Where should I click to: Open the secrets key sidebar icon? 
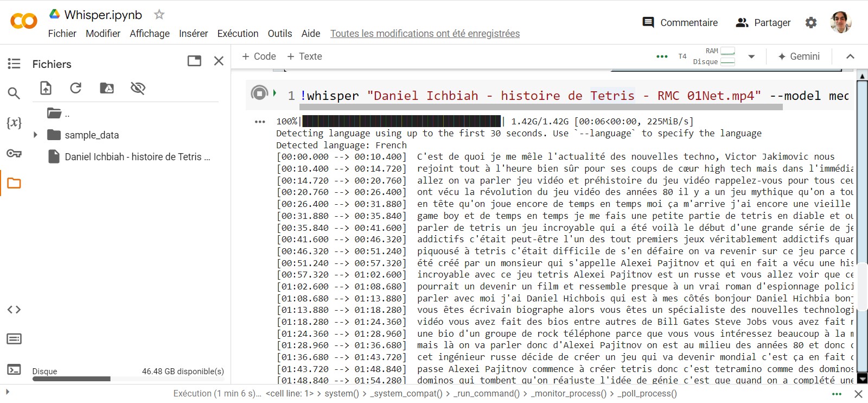14,153
